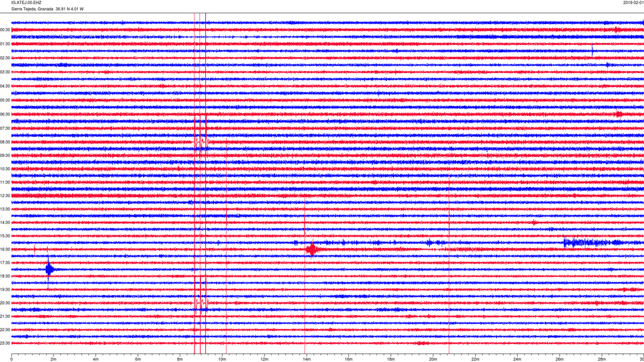Viewport: 644px width, 362px height.
Task: Select the 23:30 time label
Action: pyautogui.click(x=5, y=343)
